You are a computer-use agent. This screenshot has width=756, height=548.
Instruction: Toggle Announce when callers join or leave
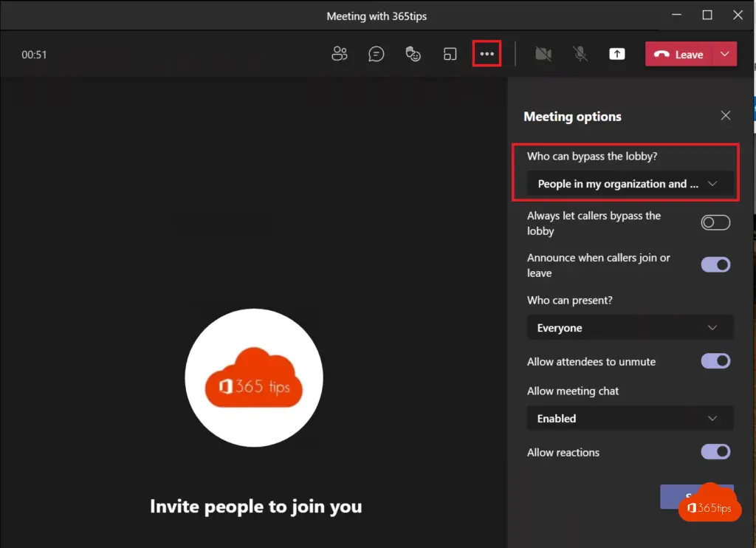[715, 264]
